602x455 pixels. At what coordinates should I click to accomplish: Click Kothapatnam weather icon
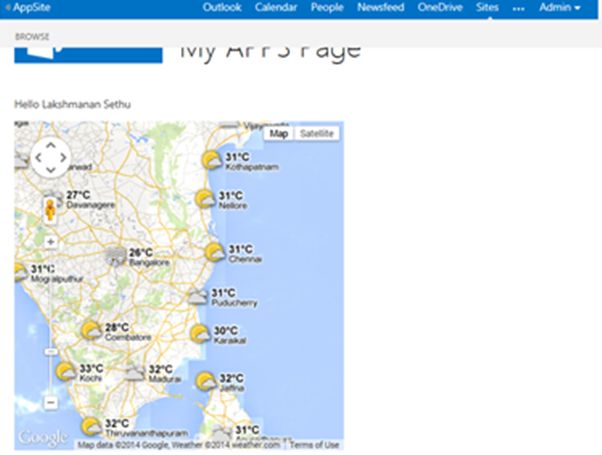(212, 160)
